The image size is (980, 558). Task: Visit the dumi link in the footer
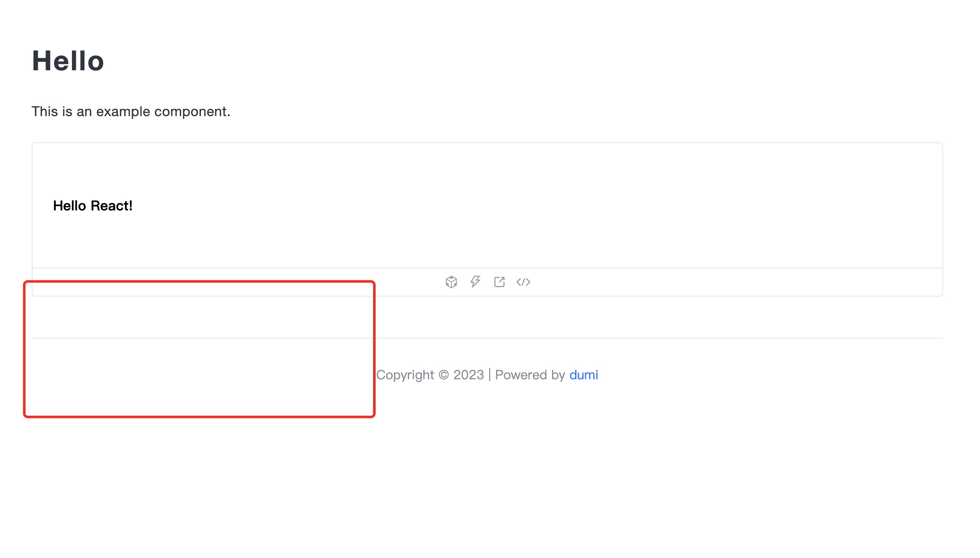click(584, 375)
